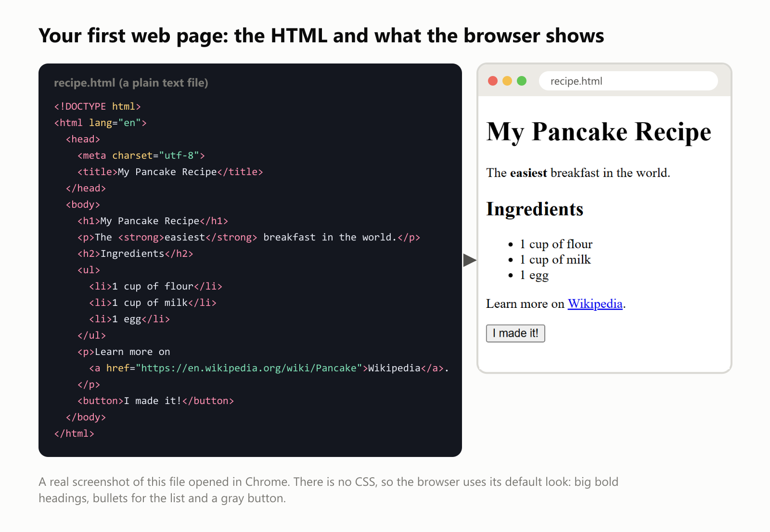Click the '<html lang="en">' code line
Viewport: 770px width, 532px height.
pos(101,123)
